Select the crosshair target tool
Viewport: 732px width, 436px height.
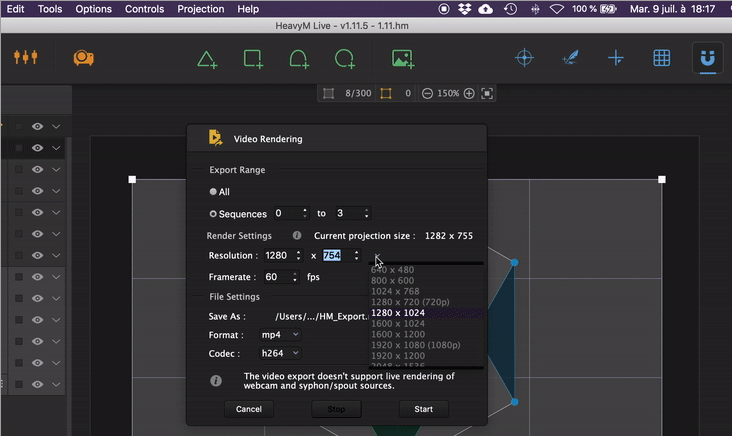[524, 58]
